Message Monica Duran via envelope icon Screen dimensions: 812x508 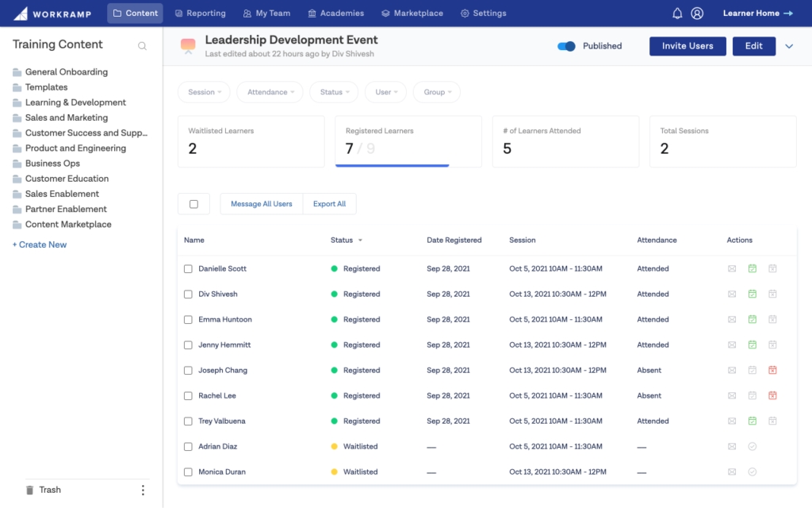[x=732, y=471]
